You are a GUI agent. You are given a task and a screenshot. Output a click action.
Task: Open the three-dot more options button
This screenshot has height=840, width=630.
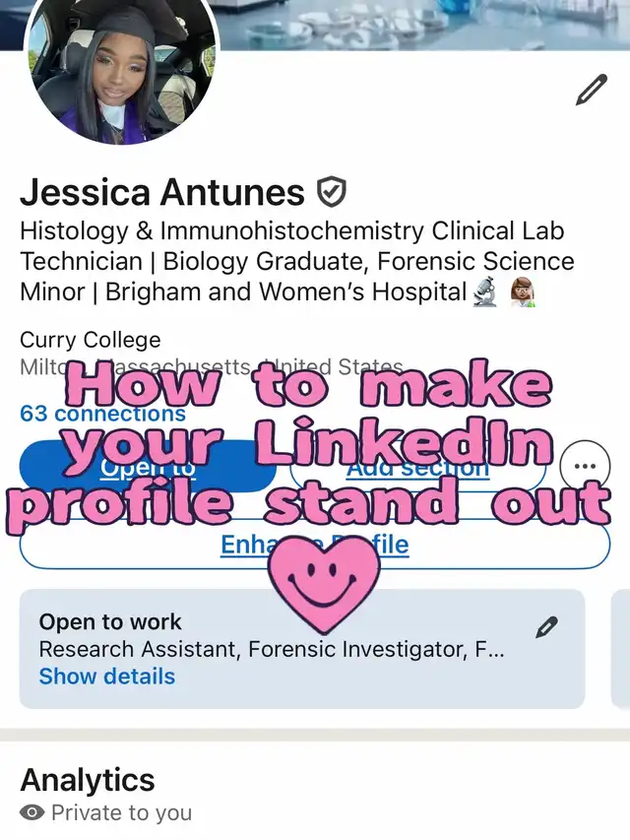click(585, 466)
